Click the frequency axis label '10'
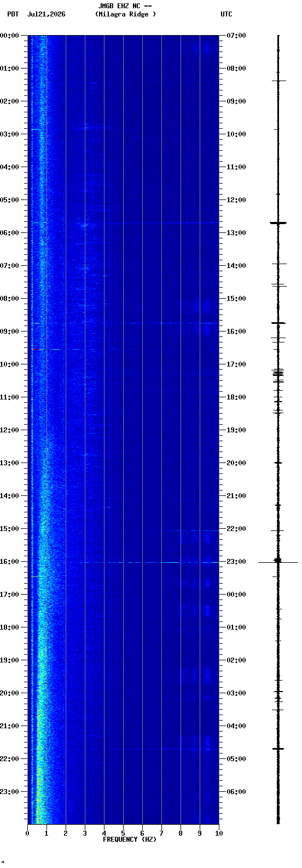The height and width of the screenshot is (868, 302). 219,833
